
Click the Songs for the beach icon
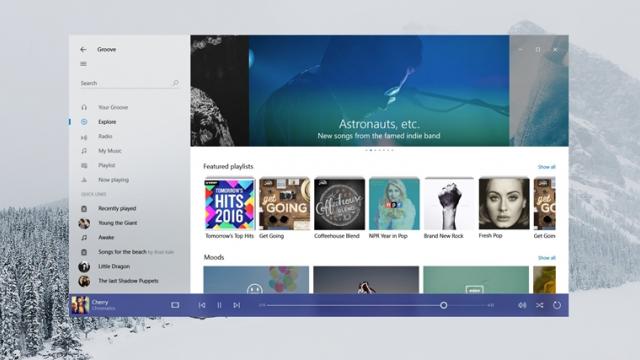point(84,252)
